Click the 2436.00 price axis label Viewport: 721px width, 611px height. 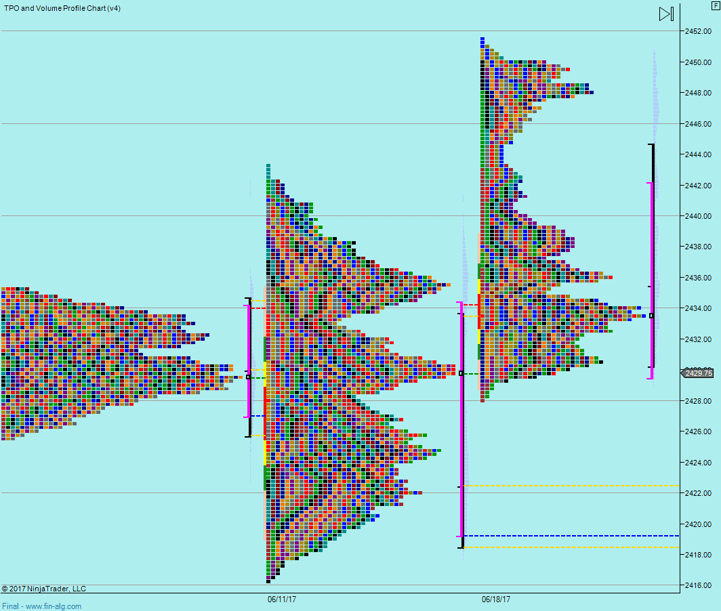coord(698,278)
